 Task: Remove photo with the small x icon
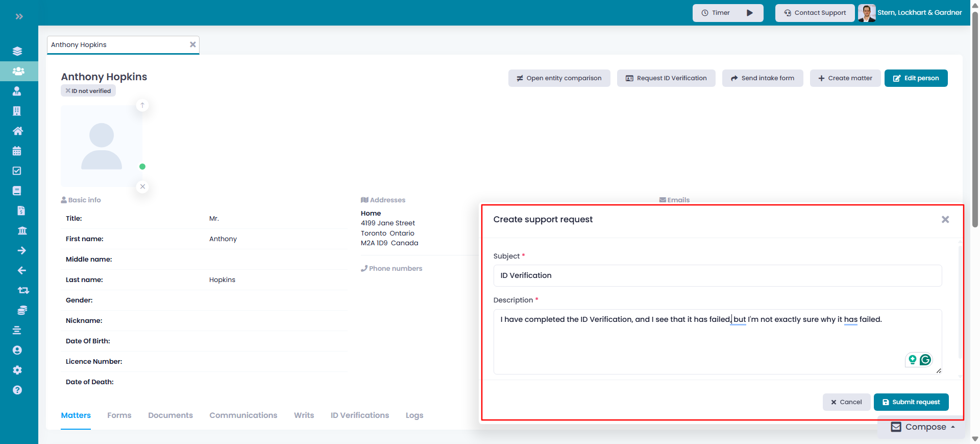pos(142,186)
